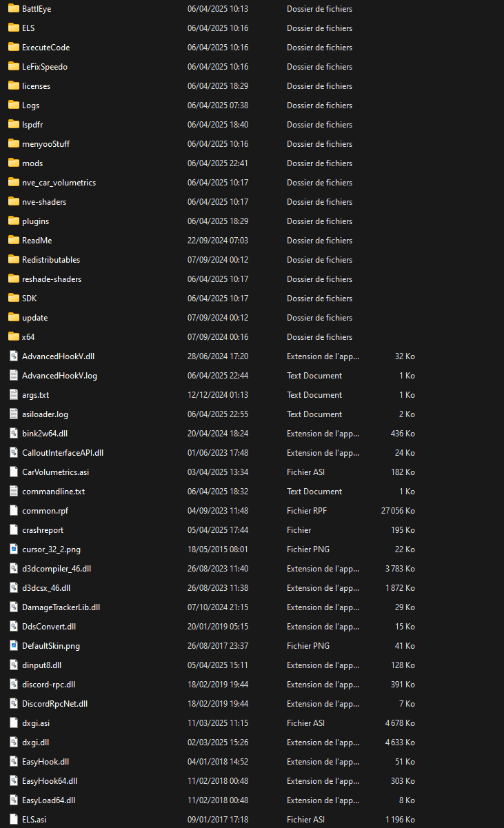Click the mods date 06/04/2025 22:41
Viewport: 504px width, 828px height.
pyautogui.click(x=218, y=163)
